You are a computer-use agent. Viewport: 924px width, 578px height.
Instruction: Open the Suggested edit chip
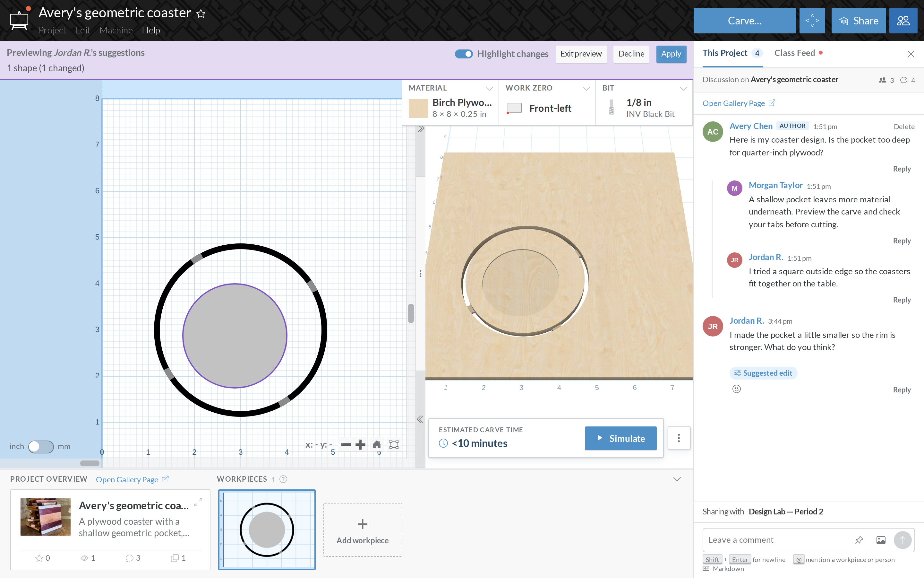click(763, 373)
